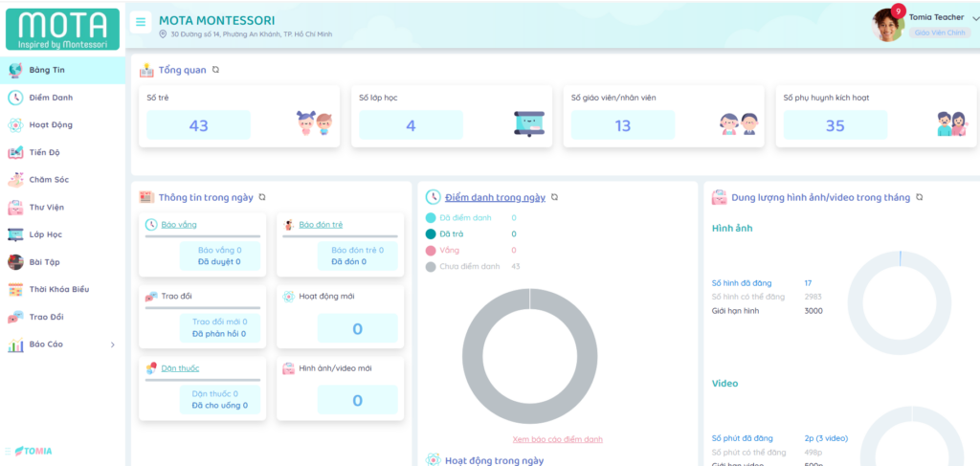Screen dimensions: 980x466
Task: Click the location pin icon by the address
Action: [163, 33]
